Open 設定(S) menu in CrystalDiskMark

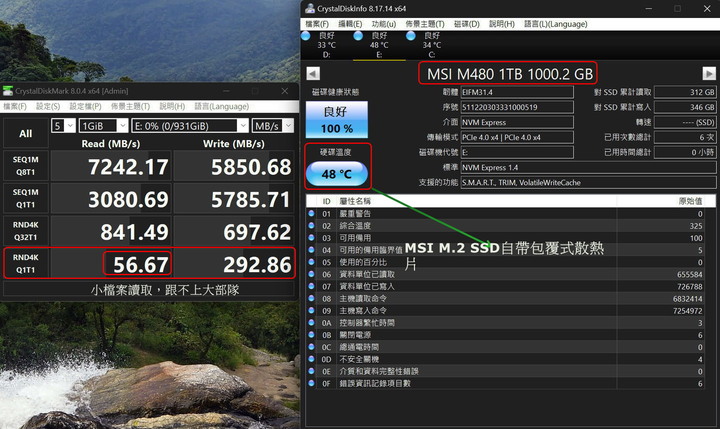48,106
